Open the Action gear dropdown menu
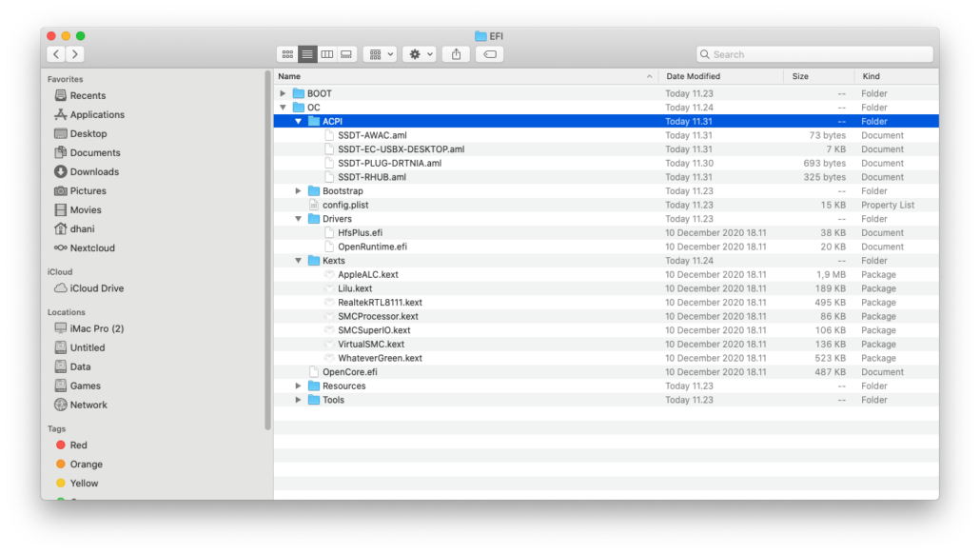 coord(419,54)
